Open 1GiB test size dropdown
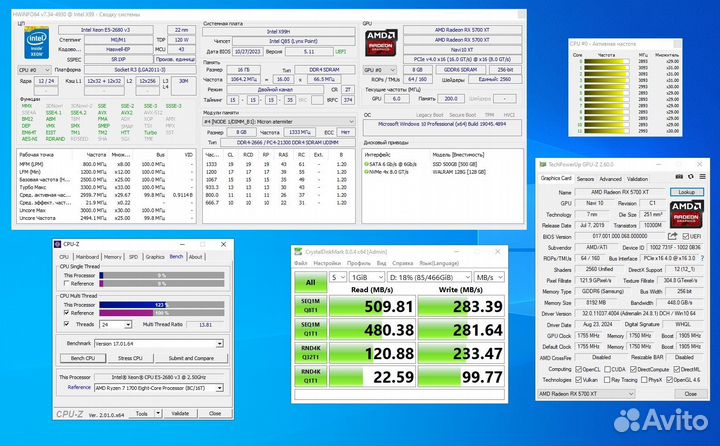 (x=366, y=277)
